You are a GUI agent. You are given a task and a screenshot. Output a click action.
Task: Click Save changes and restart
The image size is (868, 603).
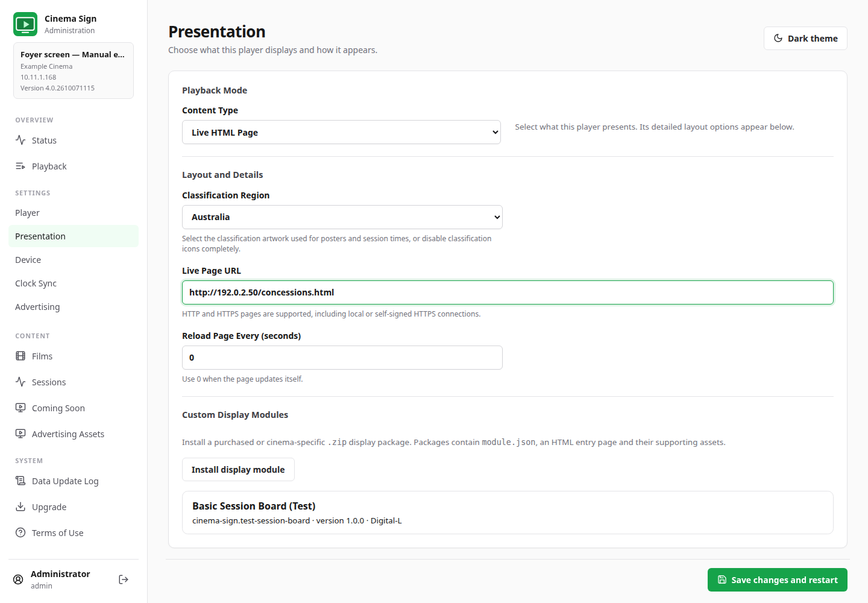778,579
